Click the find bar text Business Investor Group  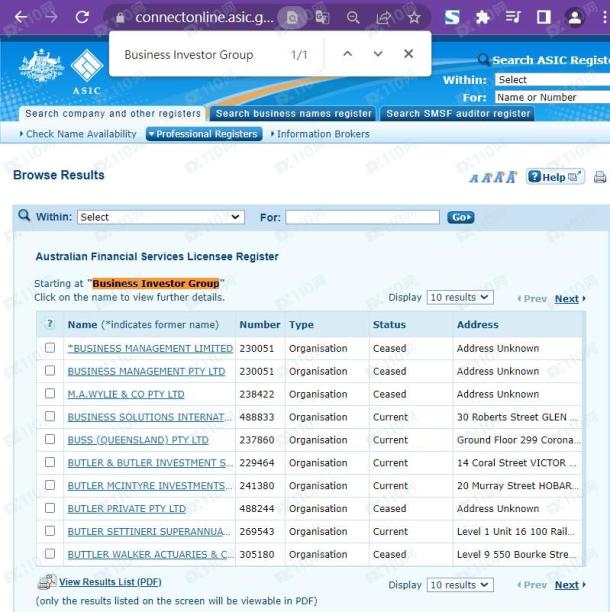(189, 55)
